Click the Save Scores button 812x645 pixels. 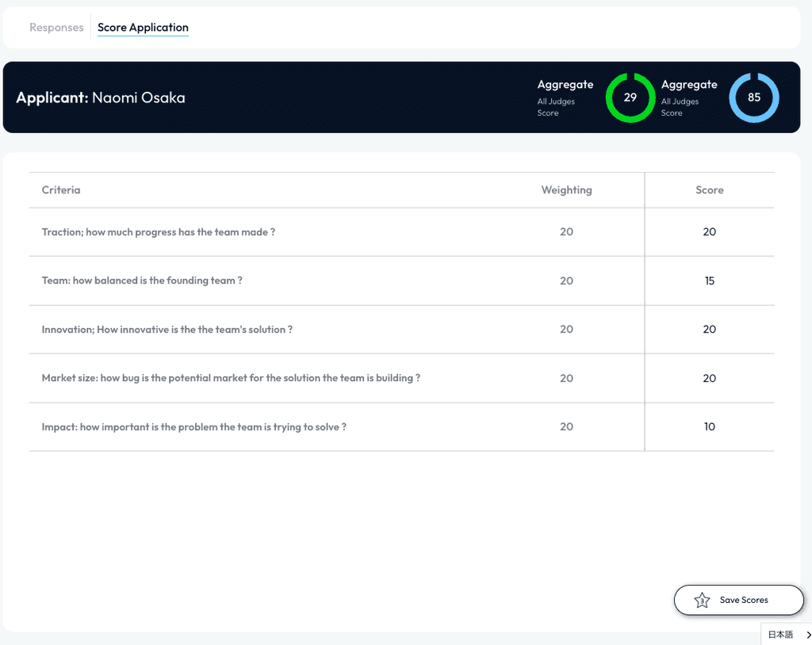738,600
